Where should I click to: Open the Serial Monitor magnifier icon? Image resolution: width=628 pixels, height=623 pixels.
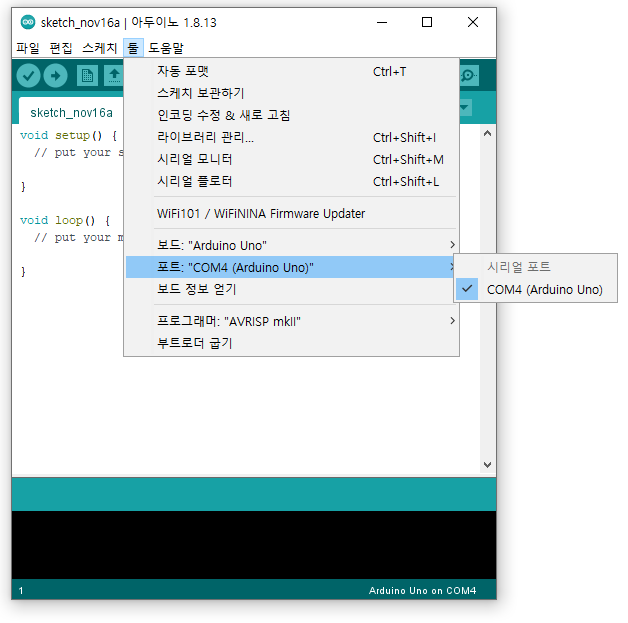pos(469,75)
